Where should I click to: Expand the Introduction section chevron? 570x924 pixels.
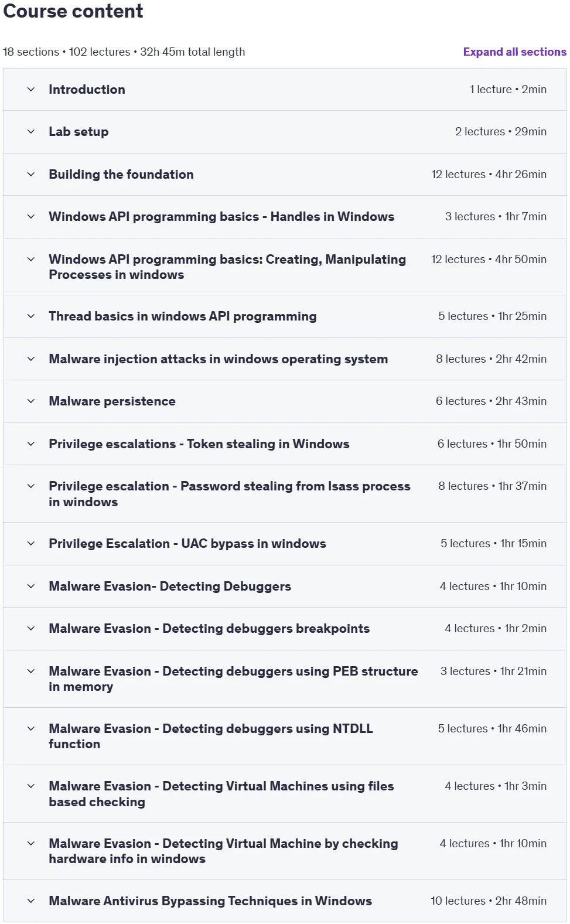(x=31, y=90)
